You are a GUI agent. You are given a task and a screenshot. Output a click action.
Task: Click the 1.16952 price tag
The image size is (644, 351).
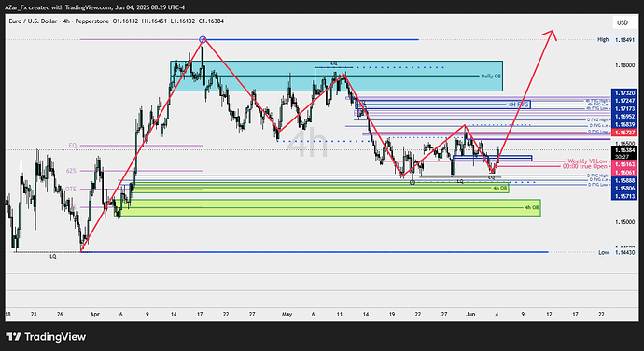click(x=624, y=117)
